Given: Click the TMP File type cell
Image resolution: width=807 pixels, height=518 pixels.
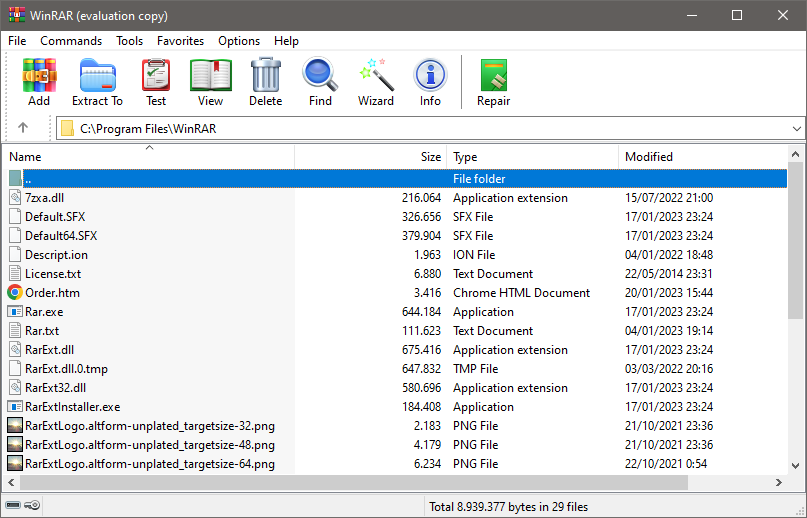Looking at the screenshot, I should [476, 369].
